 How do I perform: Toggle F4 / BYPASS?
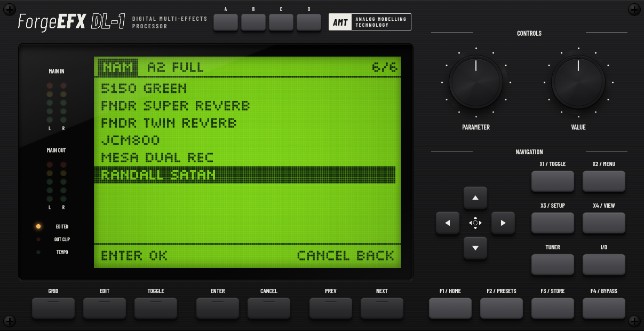pyautogui.click(x=604, y=309)
